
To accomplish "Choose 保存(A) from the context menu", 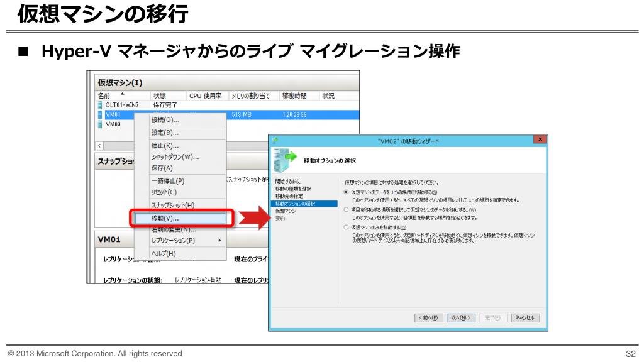I will pyautogui.click(x=180, y=168).
